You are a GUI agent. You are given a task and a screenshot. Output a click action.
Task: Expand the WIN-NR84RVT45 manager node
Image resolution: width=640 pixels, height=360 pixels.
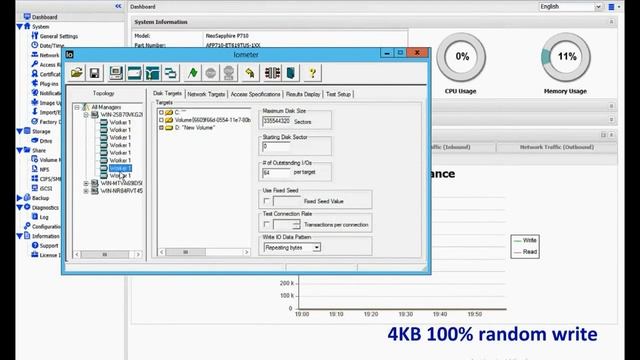point(86,191)
